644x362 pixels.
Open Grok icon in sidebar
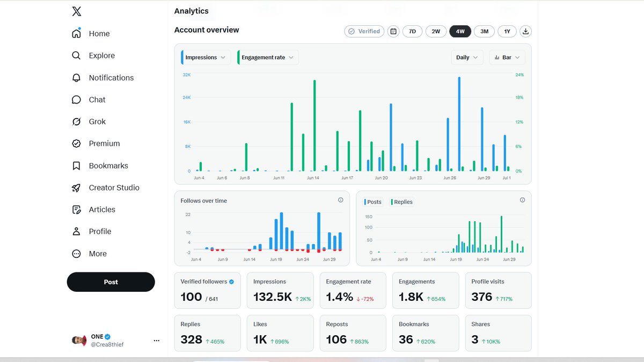click(x=76, y=122)
